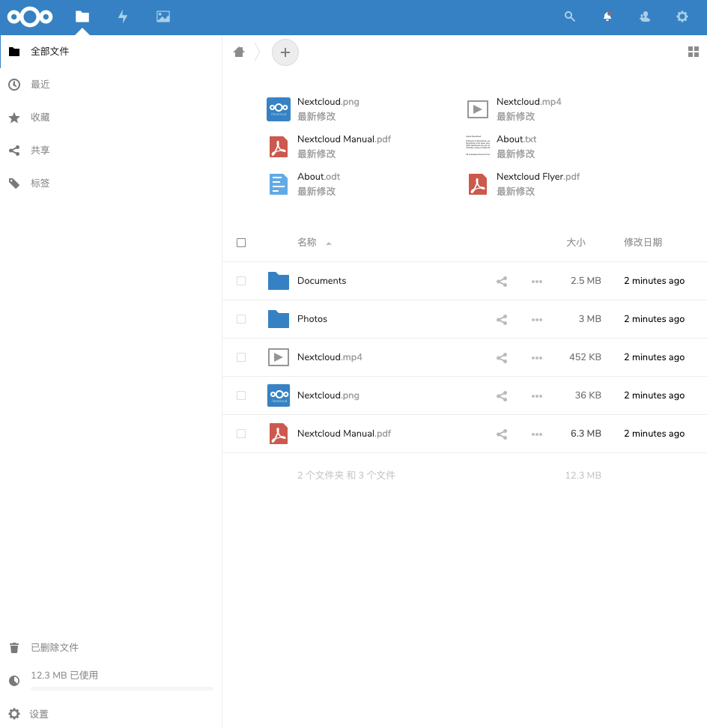This screenshot has width=707, height=728.
Task: Select 全部文件 in sidebar
Action: coord(111,52)
